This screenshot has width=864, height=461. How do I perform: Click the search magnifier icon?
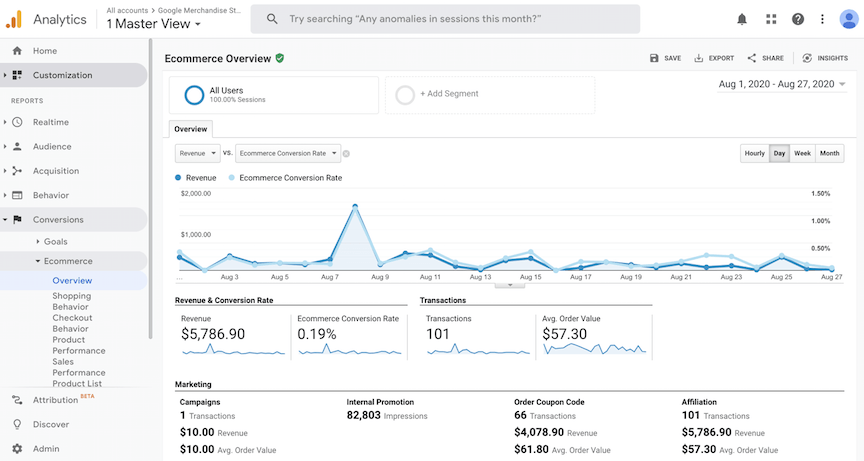272,19
